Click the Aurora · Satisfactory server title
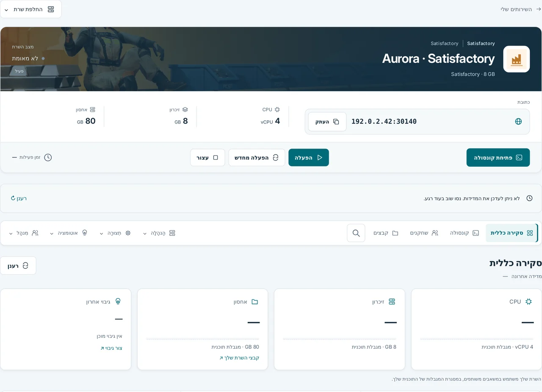The image size is (542, 392). 438,58
